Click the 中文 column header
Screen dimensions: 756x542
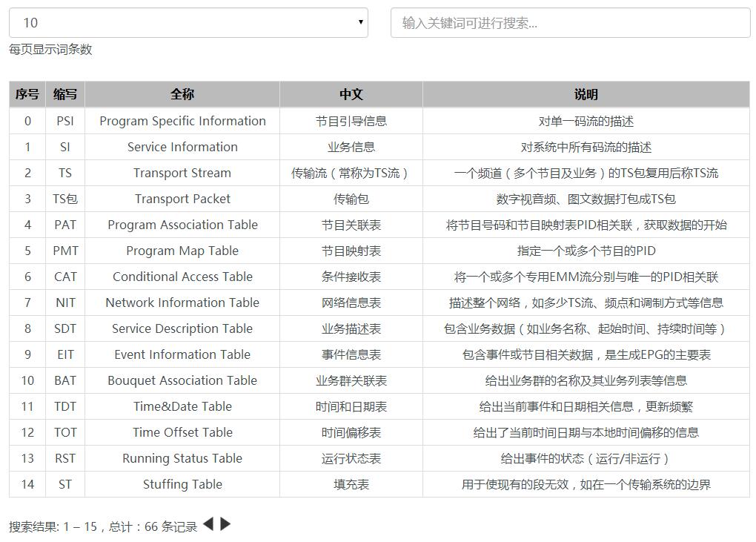tap(351, 94)
